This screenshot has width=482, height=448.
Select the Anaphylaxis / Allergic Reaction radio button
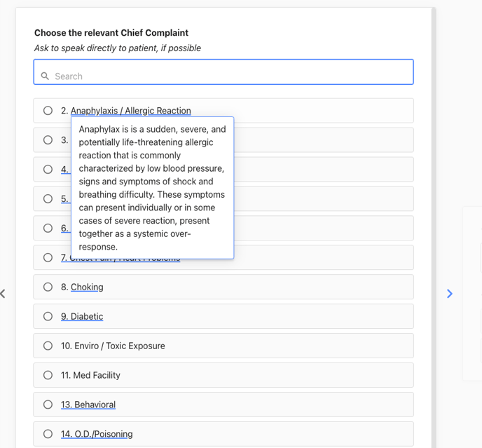[x=48, y=111]
